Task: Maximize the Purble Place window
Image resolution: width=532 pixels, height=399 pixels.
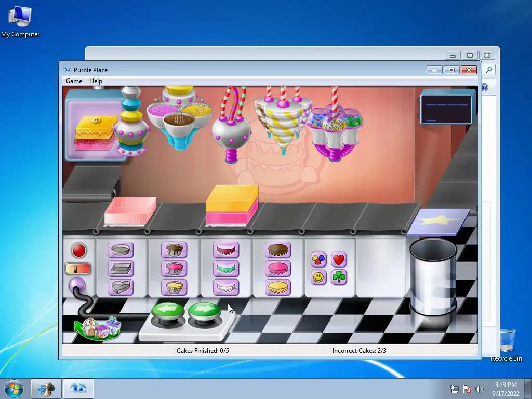Action: pos(451,70)
